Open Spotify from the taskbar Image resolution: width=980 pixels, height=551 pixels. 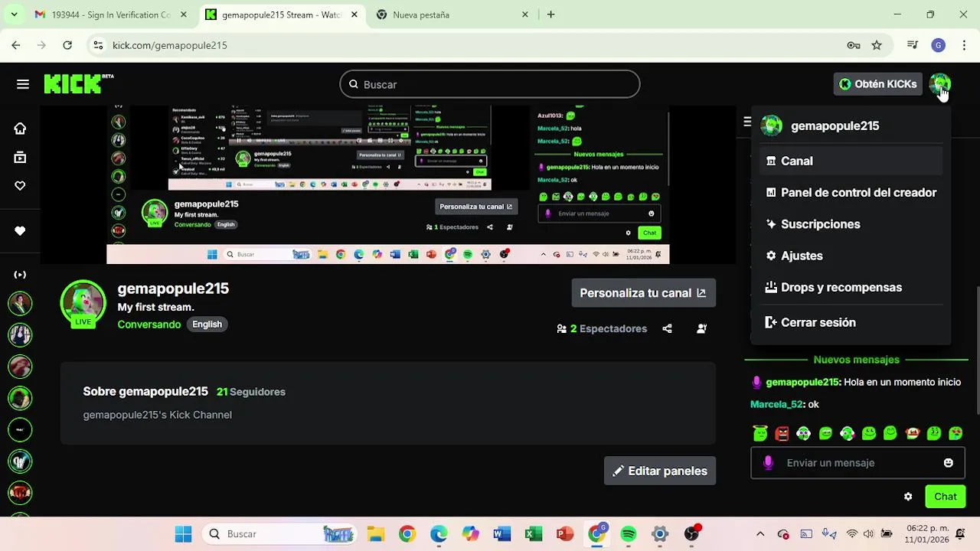click(629, 534)
